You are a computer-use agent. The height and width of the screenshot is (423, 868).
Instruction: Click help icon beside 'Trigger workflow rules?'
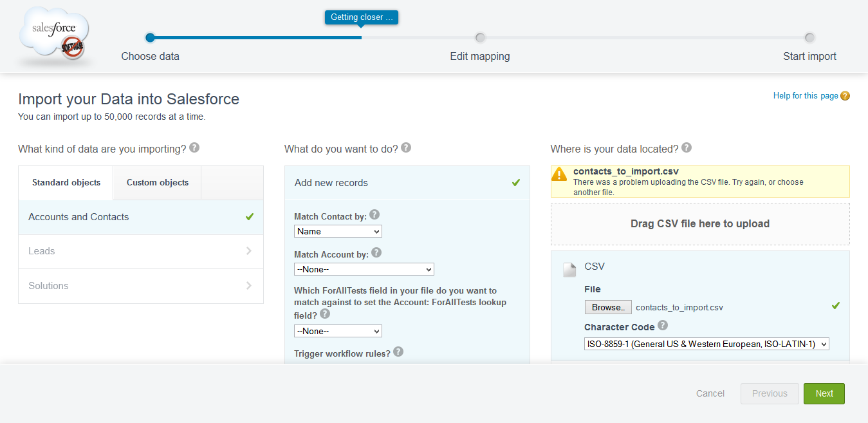pos(398,352)
